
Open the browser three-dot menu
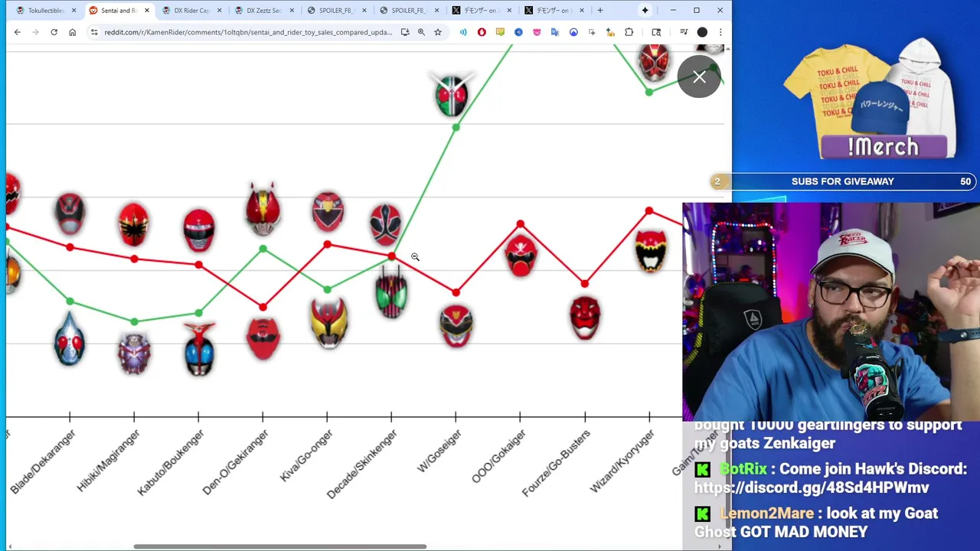[x=720, y=32]
